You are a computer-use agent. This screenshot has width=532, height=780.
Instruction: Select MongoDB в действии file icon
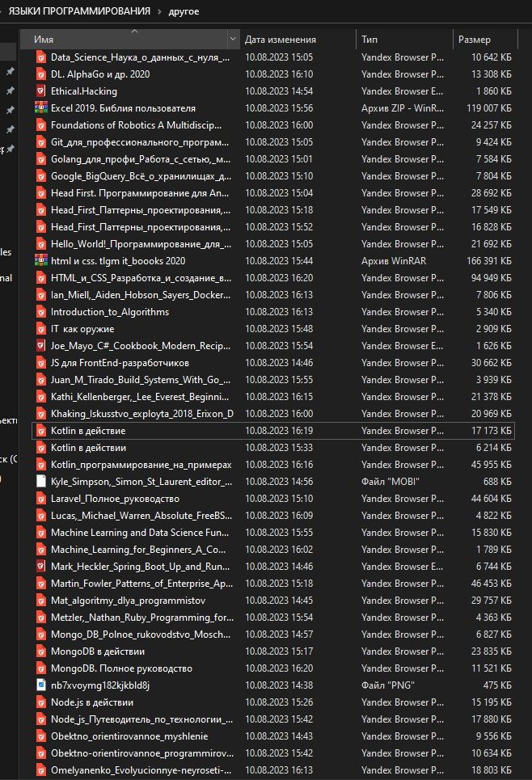pos(40,651)
